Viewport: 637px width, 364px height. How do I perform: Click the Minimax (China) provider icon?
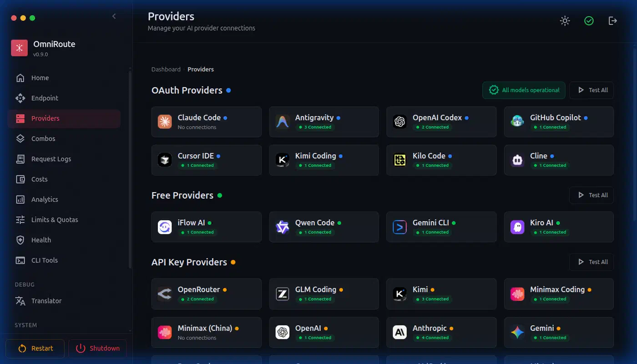coord(165,332)
